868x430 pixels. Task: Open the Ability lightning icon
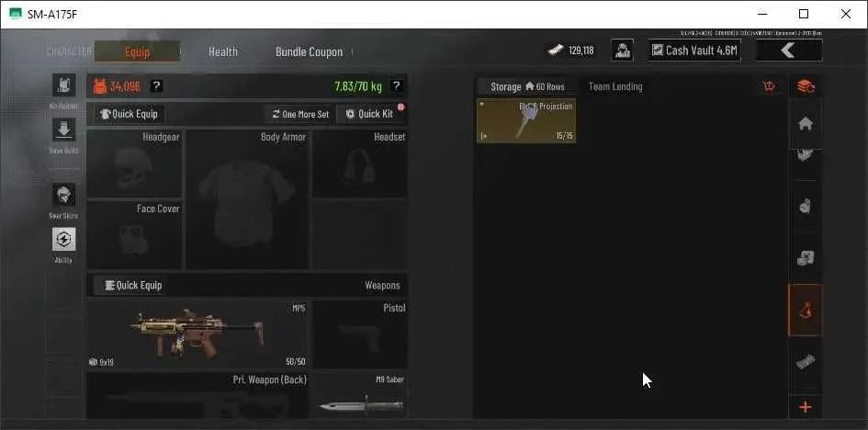tap(63, 239)
